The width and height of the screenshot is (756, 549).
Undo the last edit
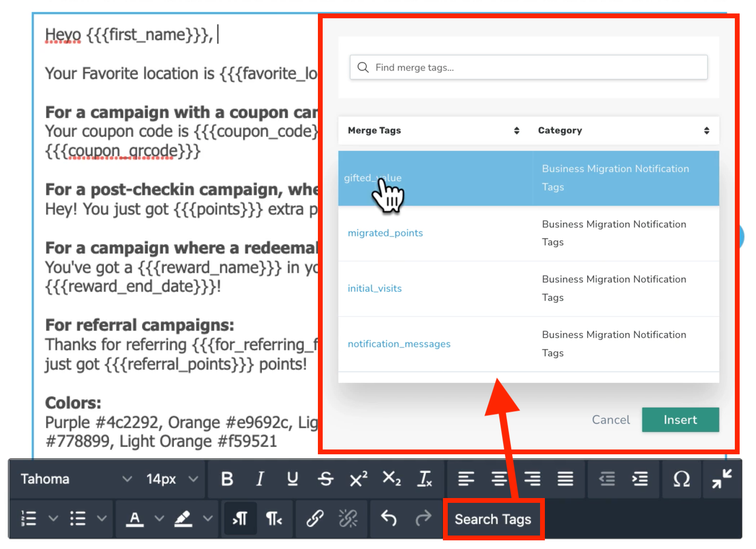[x=389, y=518]
